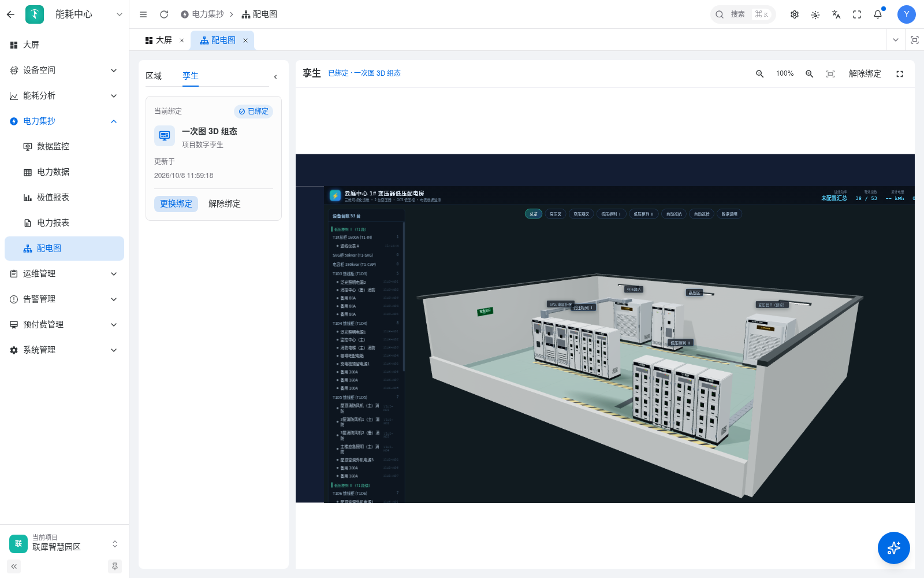Select the 高压区 chip in the 3D scene
924x578 pixels.
coord(556,214)
